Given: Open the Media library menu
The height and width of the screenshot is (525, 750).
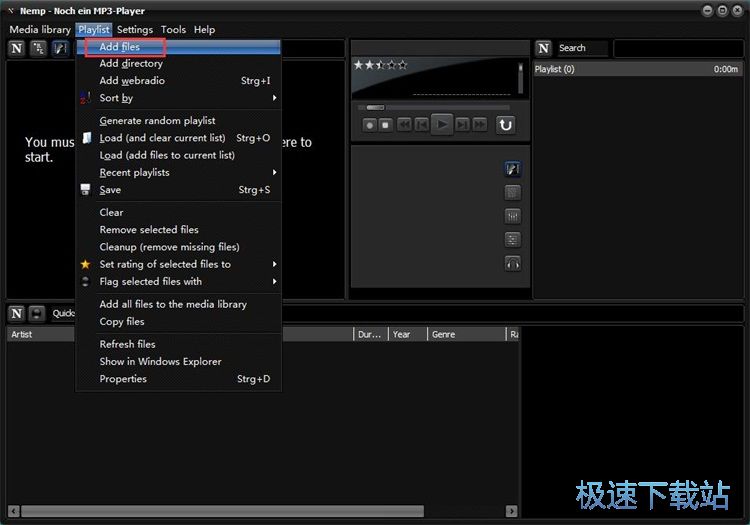Looking at the screenshot, I should [40, 30].
